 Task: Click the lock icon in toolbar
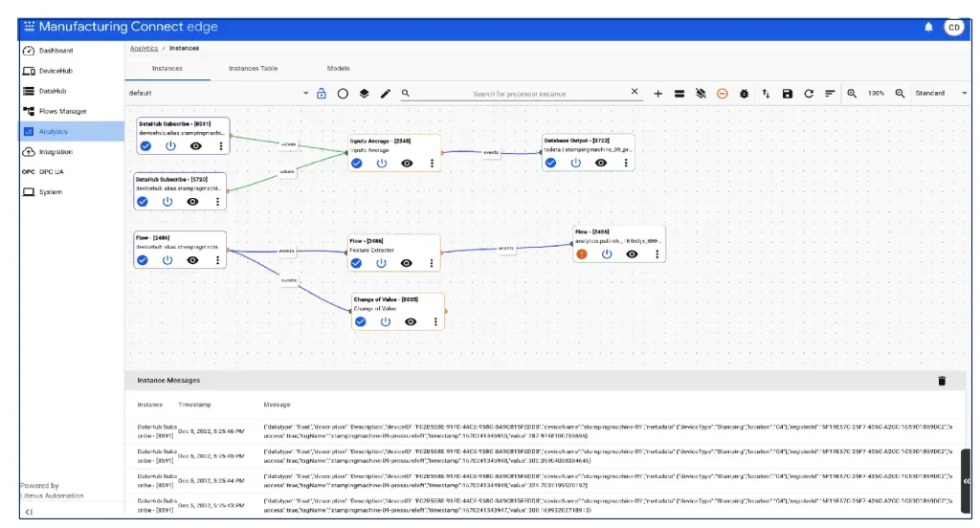pos(322,93)
